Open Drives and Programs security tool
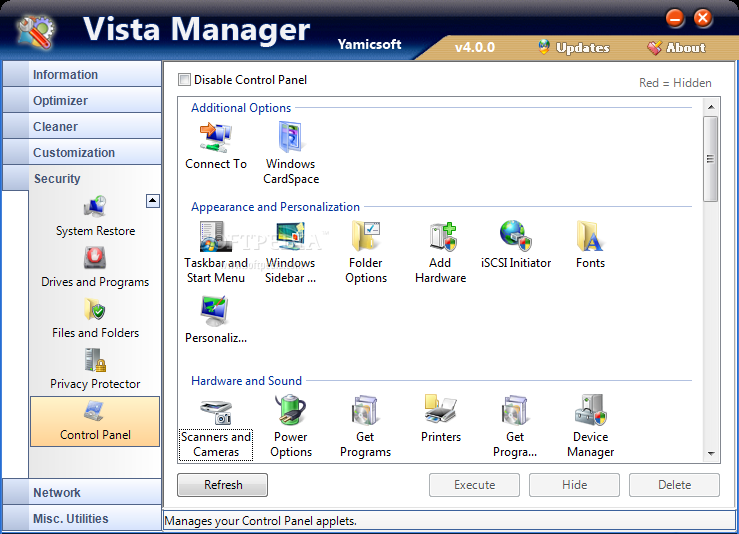Viewport: 739px width, 534px height. pyautogui.click(x=95, y=267)
